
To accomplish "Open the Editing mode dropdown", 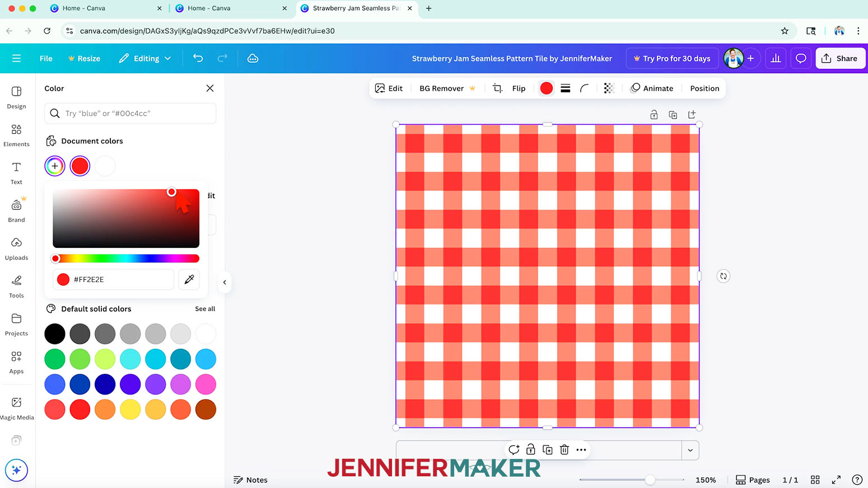I will [145, 58].
